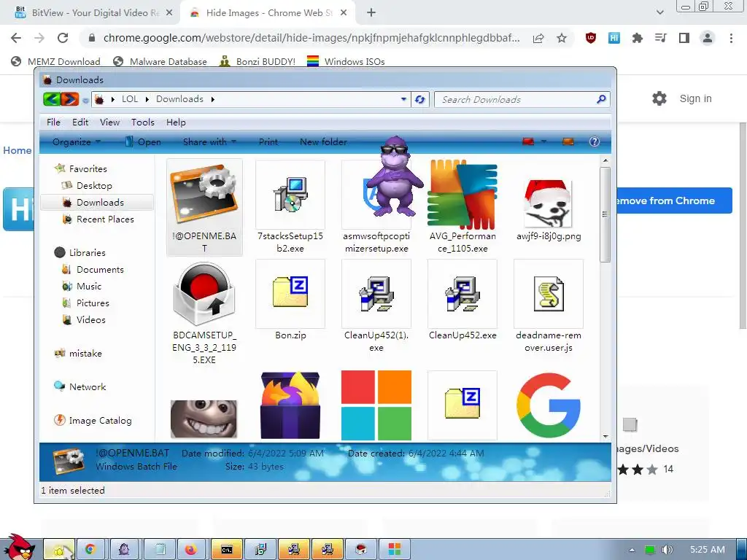The height and width of the screenshot is (560, 747).
Task: Click Open in Explorer toolbar
Action: pos(143,141)
